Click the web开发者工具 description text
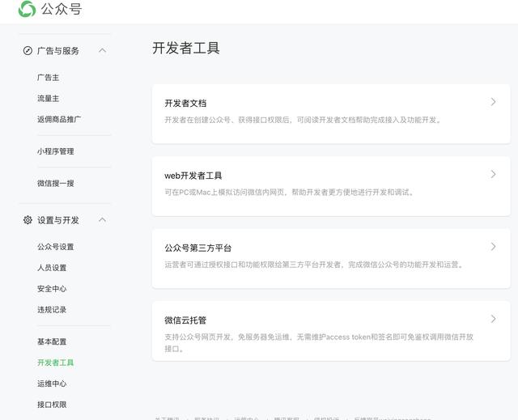This screenshot has height=420, width=518. (290, 192)
